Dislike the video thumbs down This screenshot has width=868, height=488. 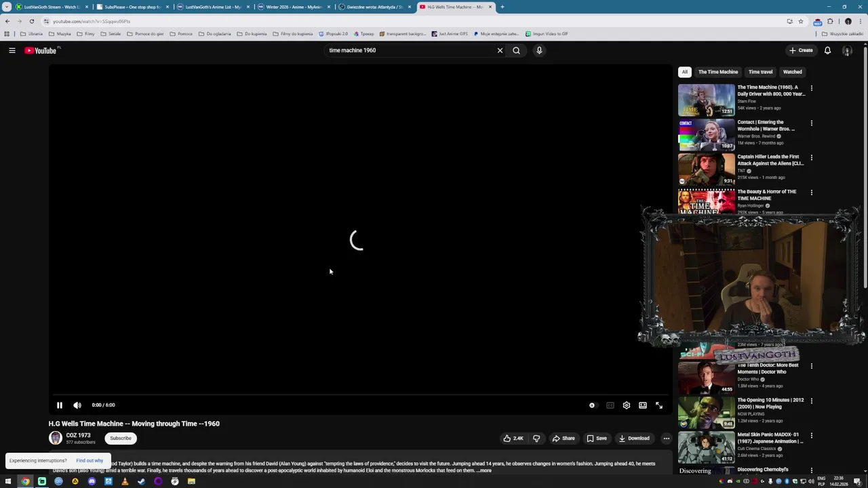536,439
